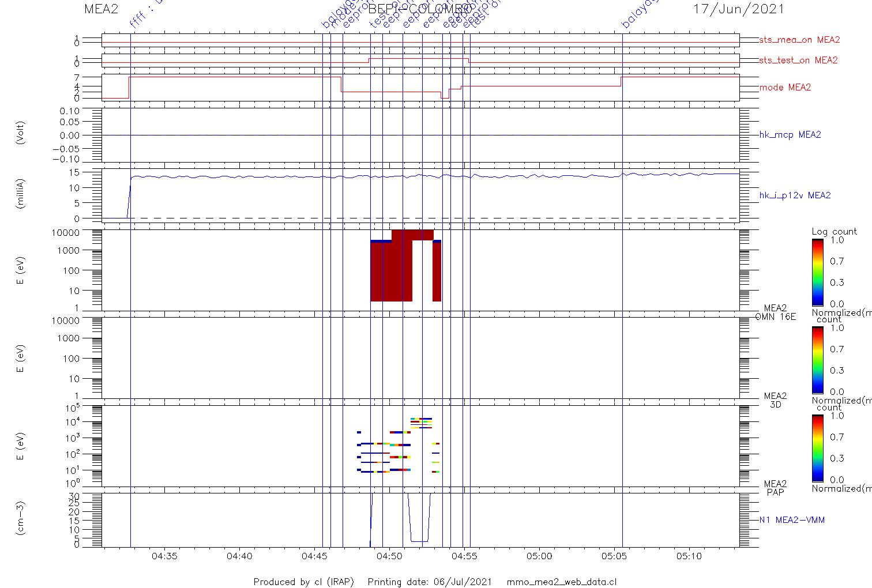This screenshot has width=872, height=588.
Task: Click the 05:05 time tick label
Action: coord(614,556)
